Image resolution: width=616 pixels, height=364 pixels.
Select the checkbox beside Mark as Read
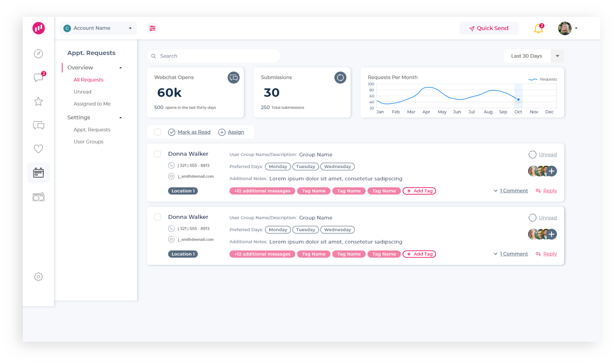[157, 132]
